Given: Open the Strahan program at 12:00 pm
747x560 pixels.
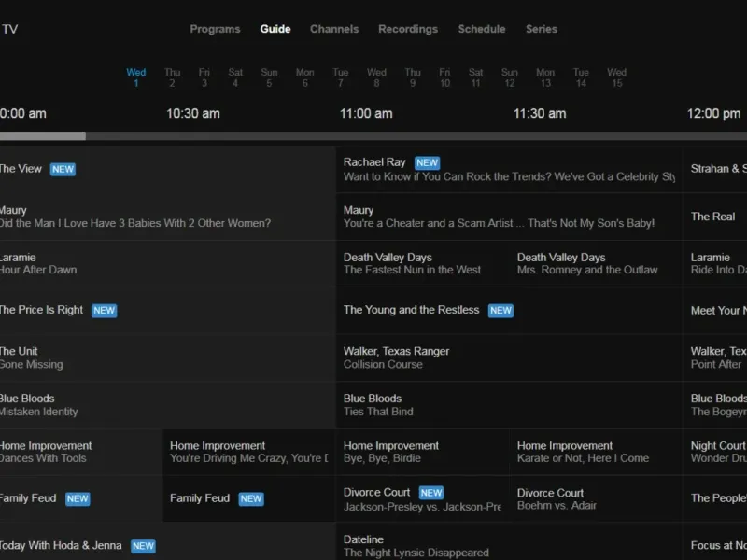Looking at the screenshot, I should [x=715, y=169].
